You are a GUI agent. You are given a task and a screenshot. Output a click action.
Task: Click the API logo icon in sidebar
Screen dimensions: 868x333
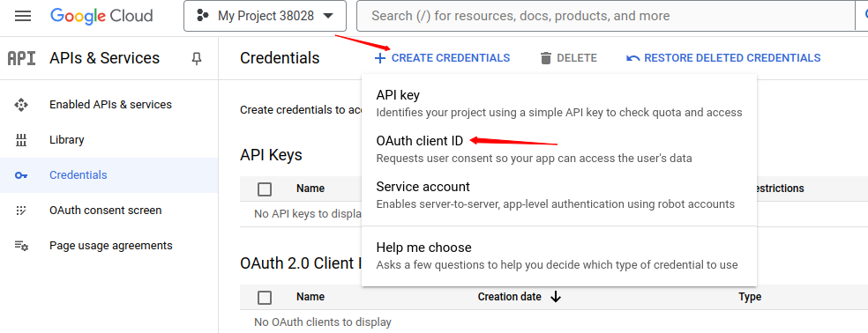pyautogui.click(x=21, y=58)
